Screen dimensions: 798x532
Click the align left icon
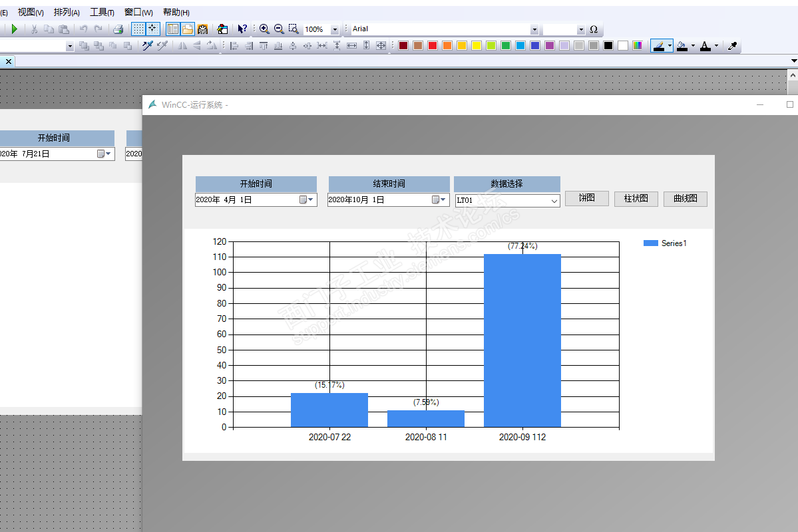[x=234, y=46]
